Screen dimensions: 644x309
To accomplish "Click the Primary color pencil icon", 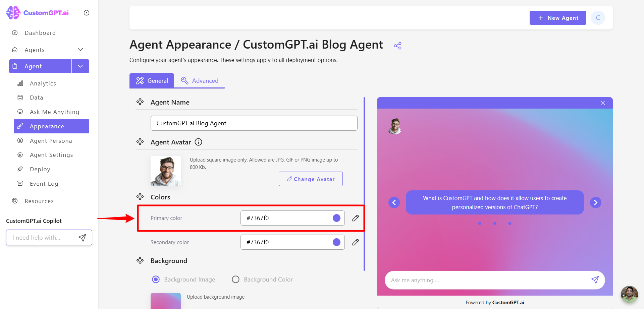I will [356, 218].
